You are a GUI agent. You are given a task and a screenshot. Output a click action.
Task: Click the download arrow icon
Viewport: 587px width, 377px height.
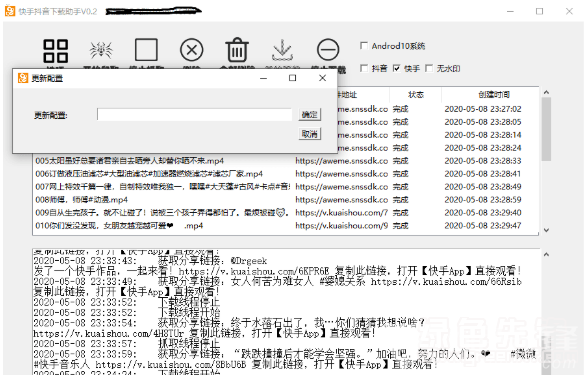(x=282, y=50)
